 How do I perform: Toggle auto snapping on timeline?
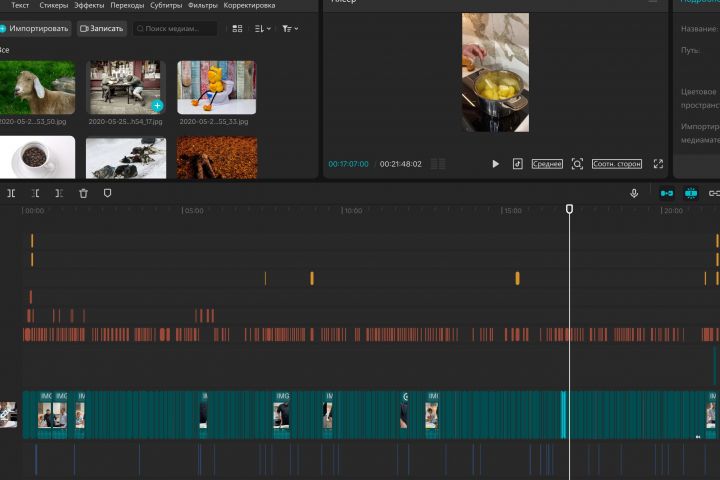point(691,193)
